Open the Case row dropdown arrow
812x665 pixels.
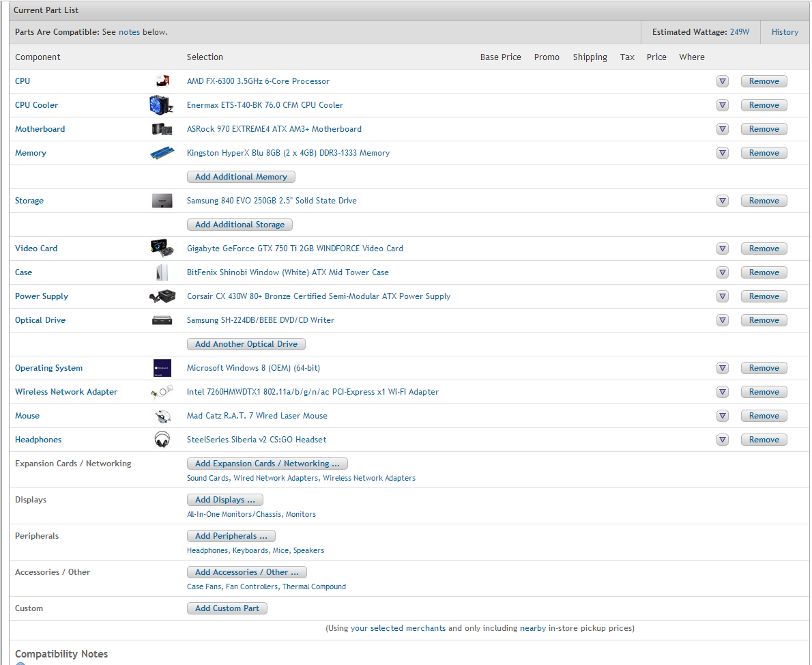click(x=723, y=272)
